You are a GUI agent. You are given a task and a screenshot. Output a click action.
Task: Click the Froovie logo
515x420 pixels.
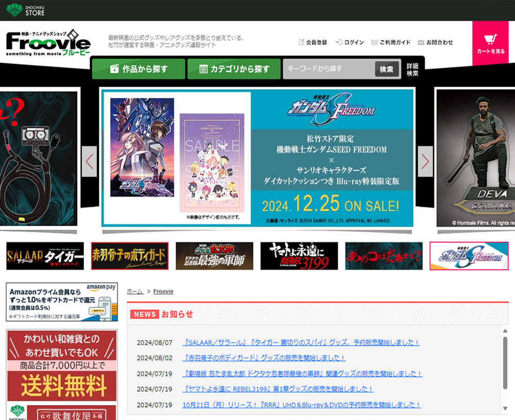[x=48, y=43]
